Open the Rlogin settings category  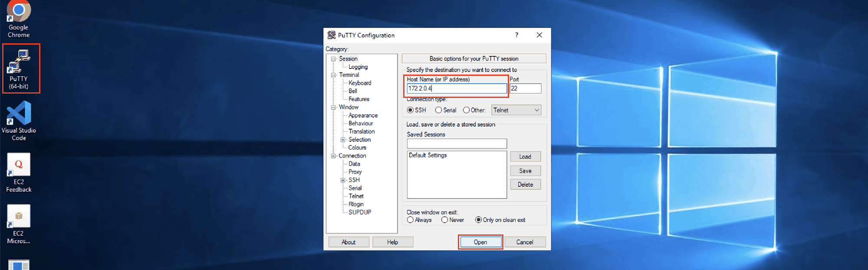(356, 204)
